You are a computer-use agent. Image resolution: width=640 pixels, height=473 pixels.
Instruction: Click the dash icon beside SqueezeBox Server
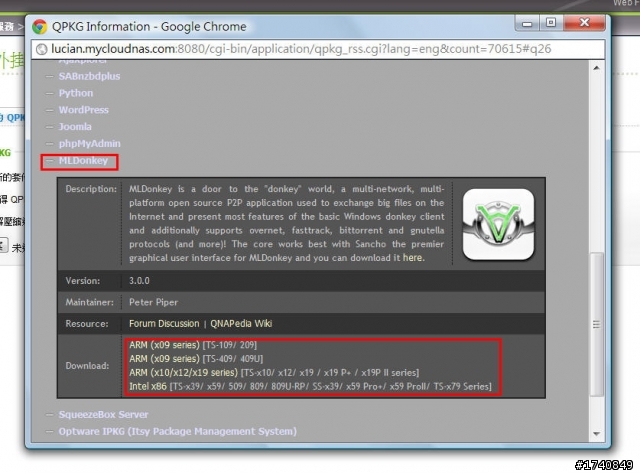pos(50,415)
